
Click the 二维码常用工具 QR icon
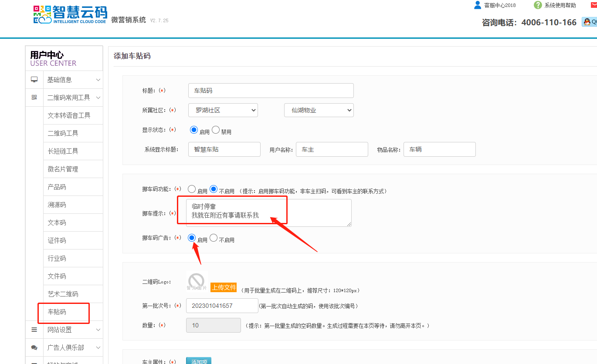(34, 98)
